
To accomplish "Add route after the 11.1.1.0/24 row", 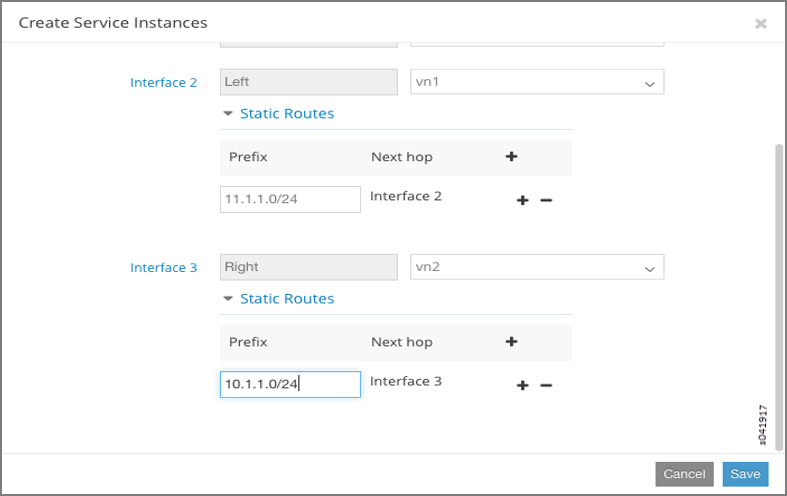I will point(522,200).
